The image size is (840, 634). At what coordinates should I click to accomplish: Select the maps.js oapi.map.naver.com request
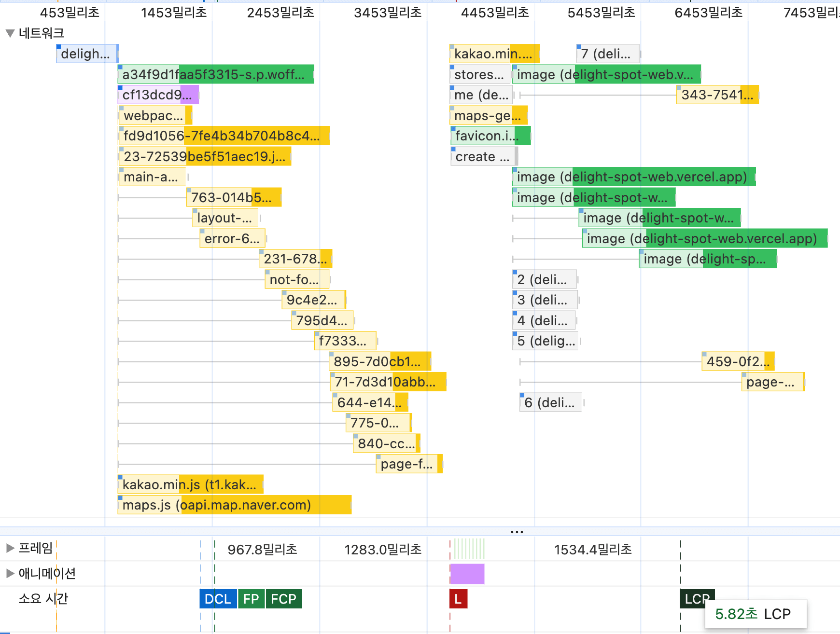(234, 505)
